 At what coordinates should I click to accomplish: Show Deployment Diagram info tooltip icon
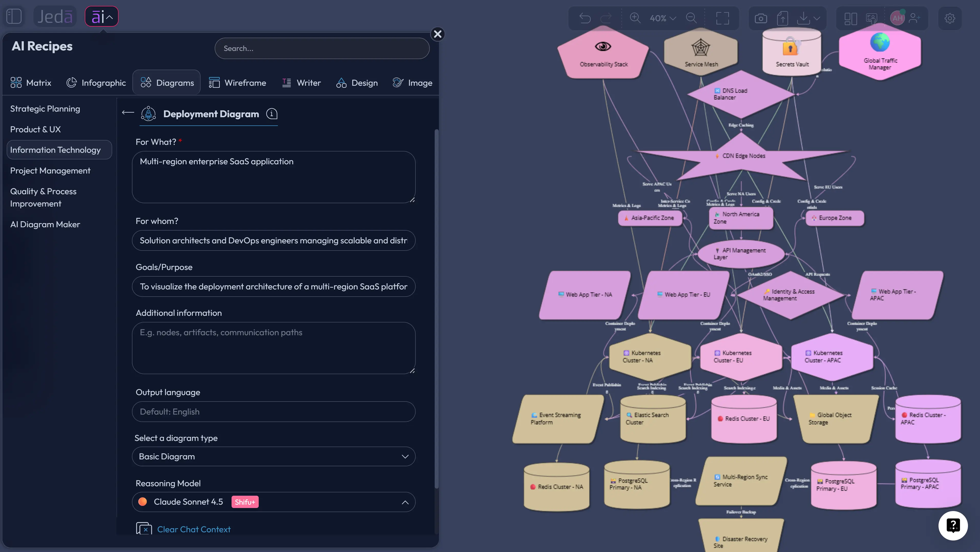tap(272, 114)
